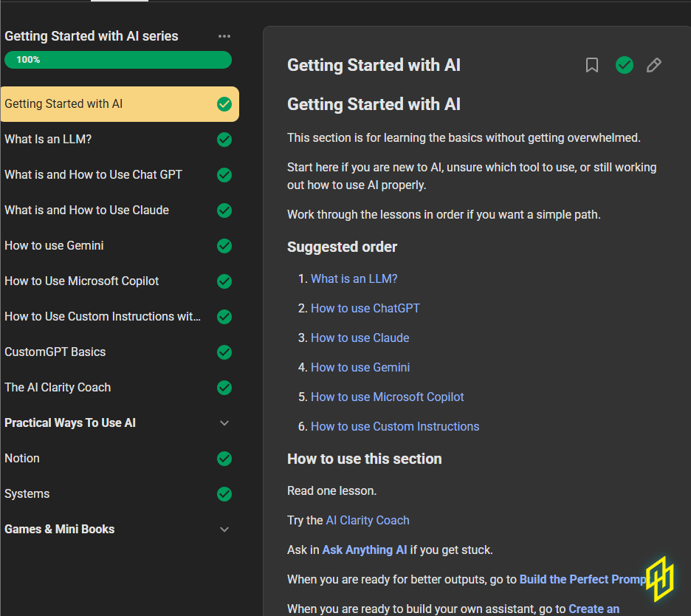Open the CustomGPT Basics lesson

55,352
